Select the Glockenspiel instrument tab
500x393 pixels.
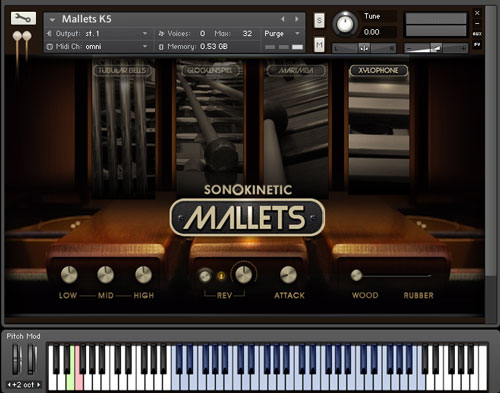pos(210,71)
